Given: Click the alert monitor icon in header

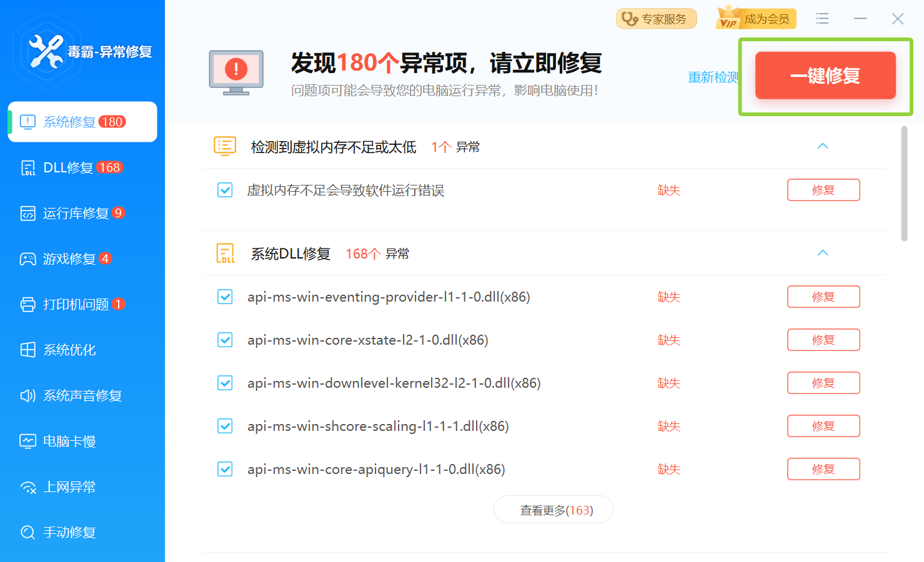Looking at the screenshot, I should [236, 73].
